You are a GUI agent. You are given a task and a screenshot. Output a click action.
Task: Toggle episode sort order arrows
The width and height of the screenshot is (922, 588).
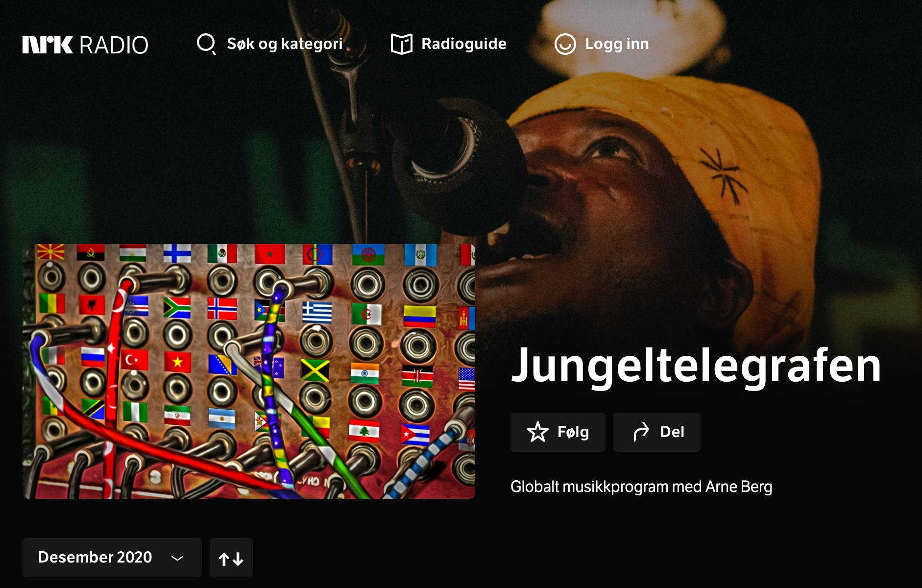pyautogui.click(x=231, y=558)
